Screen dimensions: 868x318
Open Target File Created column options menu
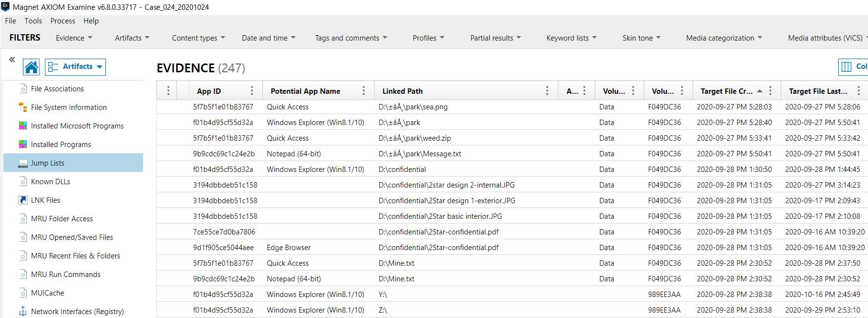click(x=770, y=90)
